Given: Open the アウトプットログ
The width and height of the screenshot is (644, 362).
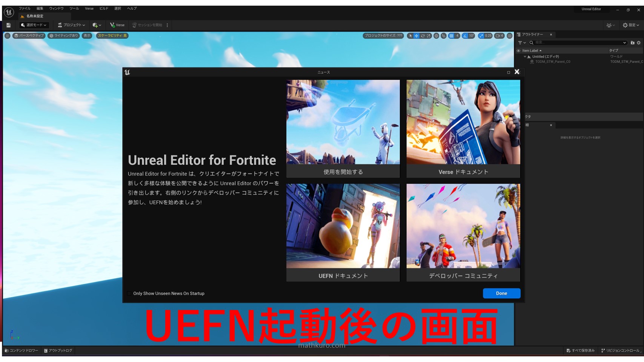Looking at the screenshot, I should coord(58,351).
